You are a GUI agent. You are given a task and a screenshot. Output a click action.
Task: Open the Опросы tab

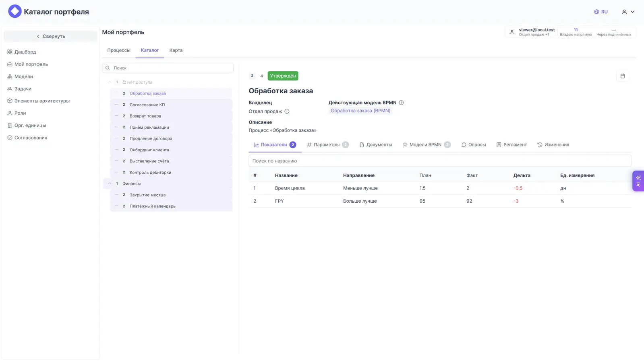pos(474,145)
